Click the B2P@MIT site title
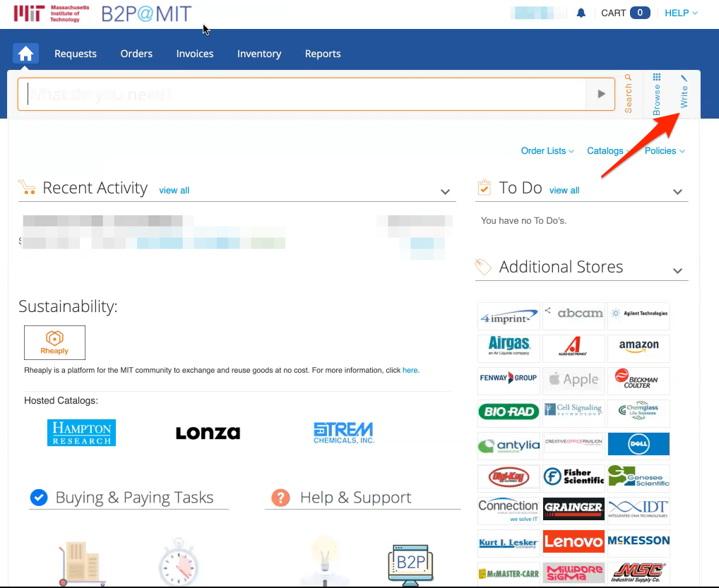The height and width of the screenshot is (588, 719). coord(146,13)
